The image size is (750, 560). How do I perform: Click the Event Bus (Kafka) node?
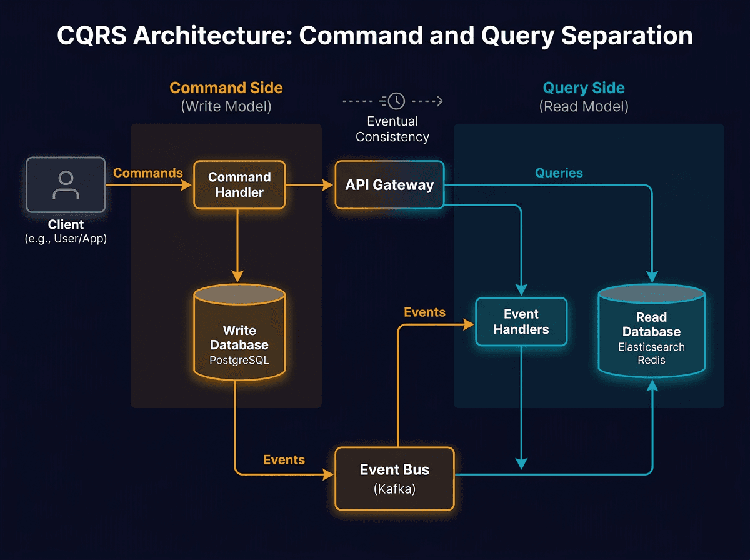[x=394, y=479]
